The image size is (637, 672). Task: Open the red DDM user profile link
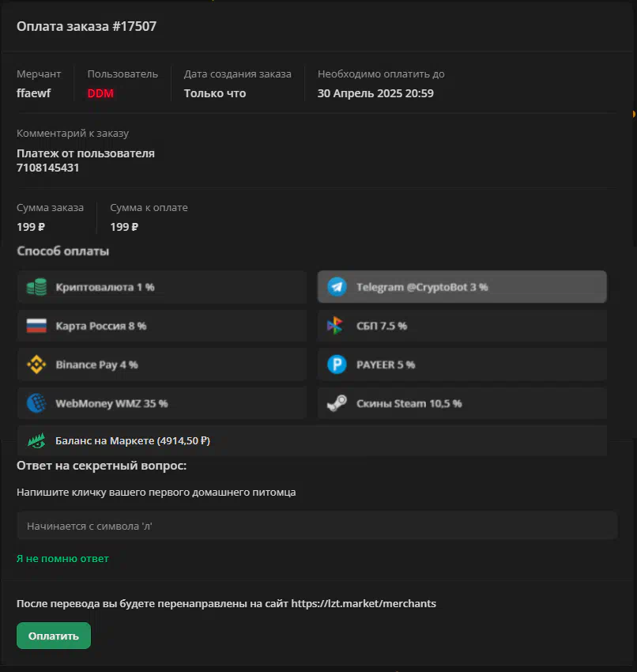pyautogui.click(x=100, y=93)
